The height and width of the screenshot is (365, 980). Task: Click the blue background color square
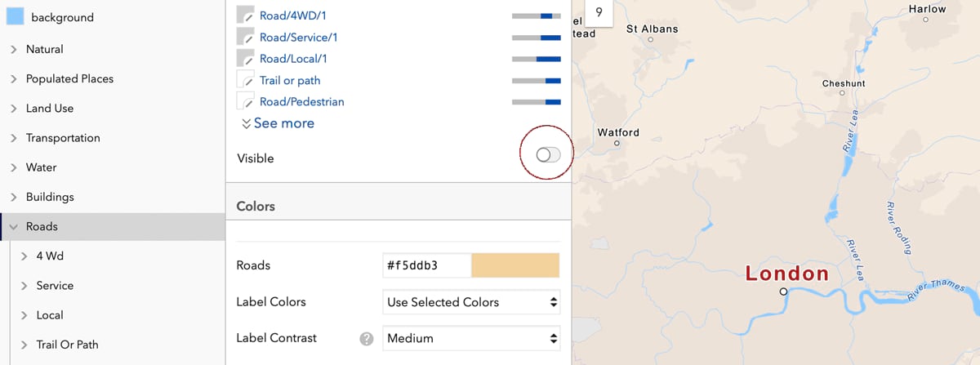(x=15, y=17)
